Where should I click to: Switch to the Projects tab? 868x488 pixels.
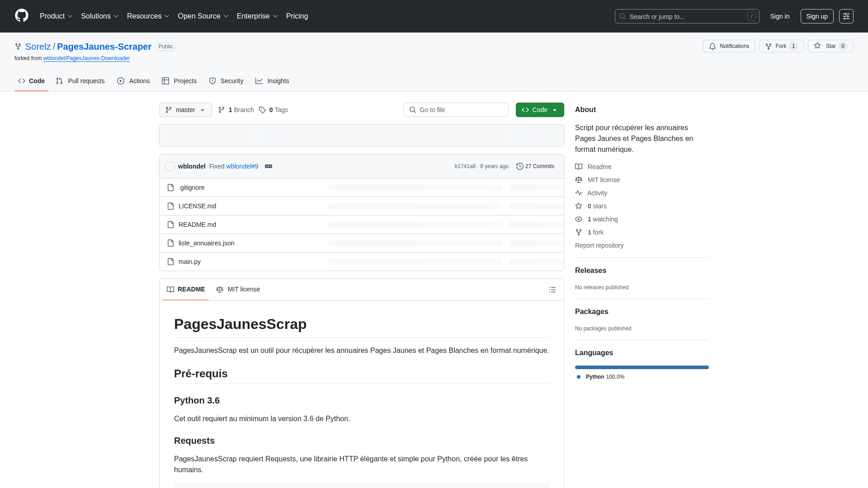[x=179, y=81]
